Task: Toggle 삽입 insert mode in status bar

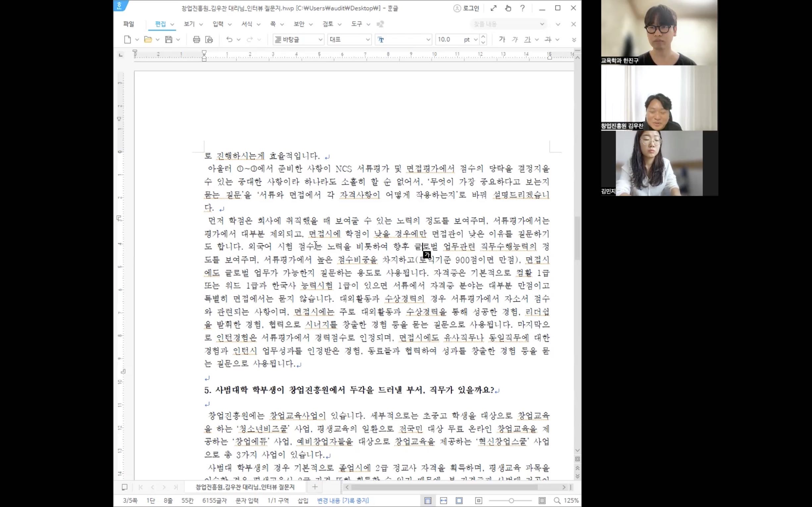Action: 303,501
